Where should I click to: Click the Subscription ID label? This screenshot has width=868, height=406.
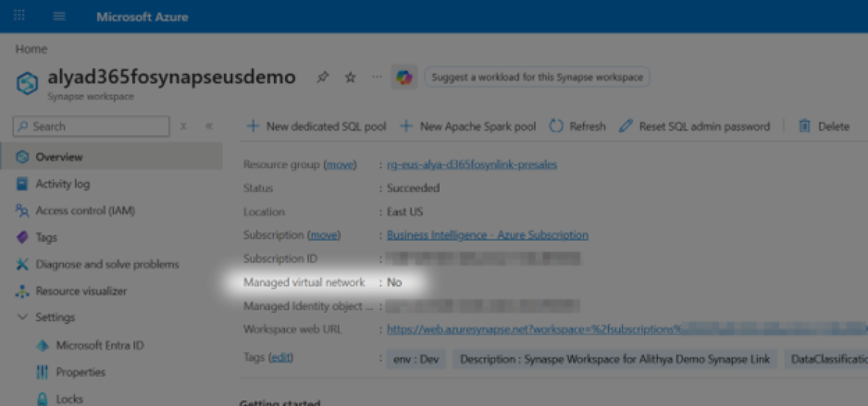point(280,259)
